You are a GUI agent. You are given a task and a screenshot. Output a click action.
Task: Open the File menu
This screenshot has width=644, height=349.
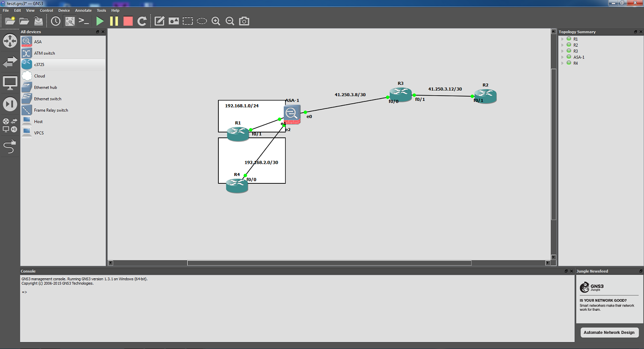tap(6, 10)
